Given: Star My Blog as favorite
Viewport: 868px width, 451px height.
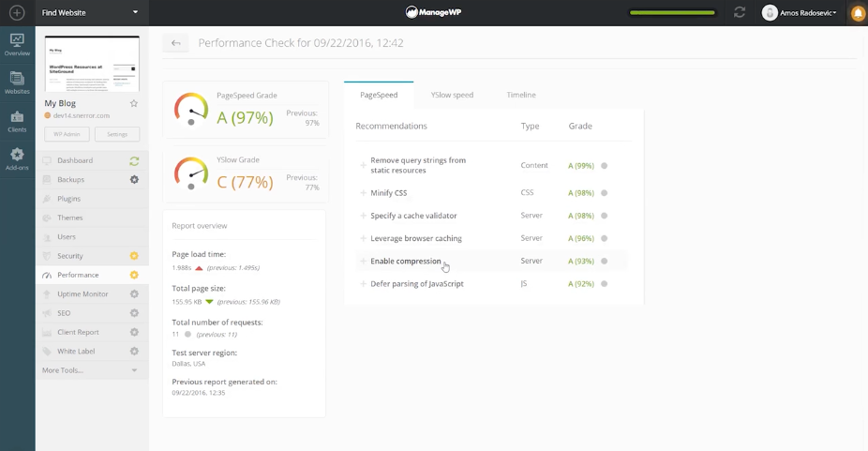Looking at the screenshot, I should (x=134, y=103).
